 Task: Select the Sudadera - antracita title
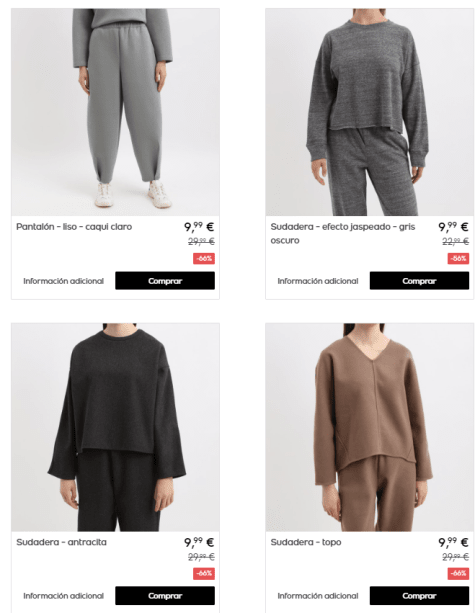(61, 542)
